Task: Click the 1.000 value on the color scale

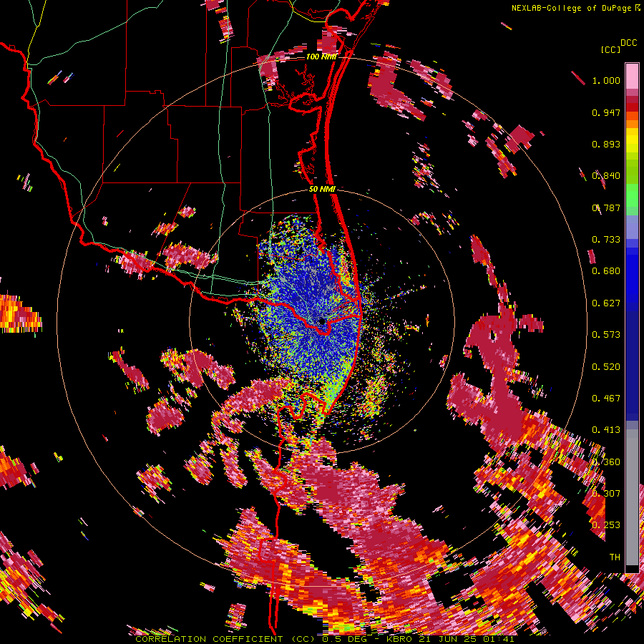Action: (x=606, y=80)
